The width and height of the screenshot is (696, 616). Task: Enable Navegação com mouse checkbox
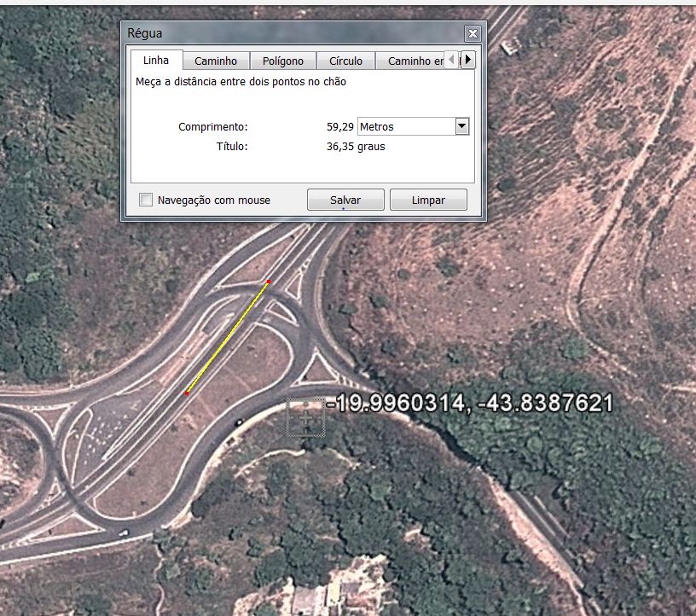tap(147, 200)
